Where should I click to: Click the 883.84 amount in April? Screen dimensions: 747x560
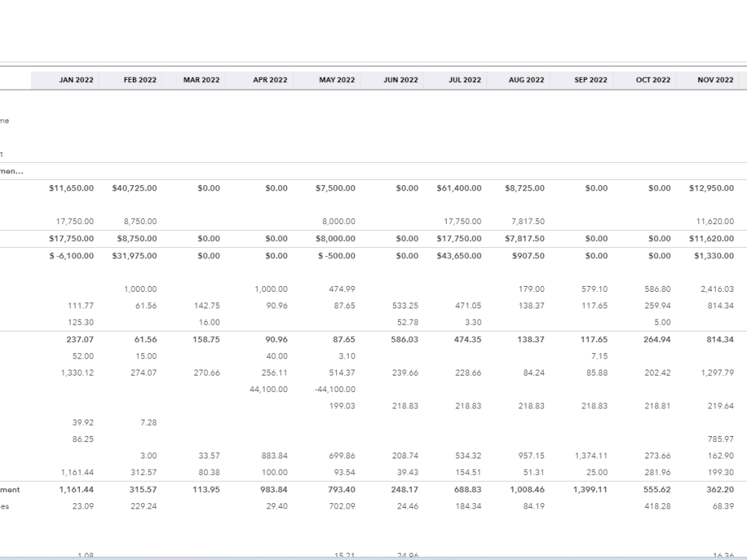click(x=274, y=455)
